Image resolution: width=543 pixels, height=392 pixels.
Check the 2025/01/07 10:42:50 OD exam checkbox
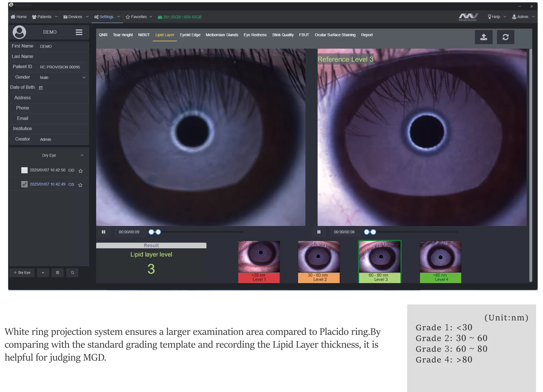pos(24,170)
